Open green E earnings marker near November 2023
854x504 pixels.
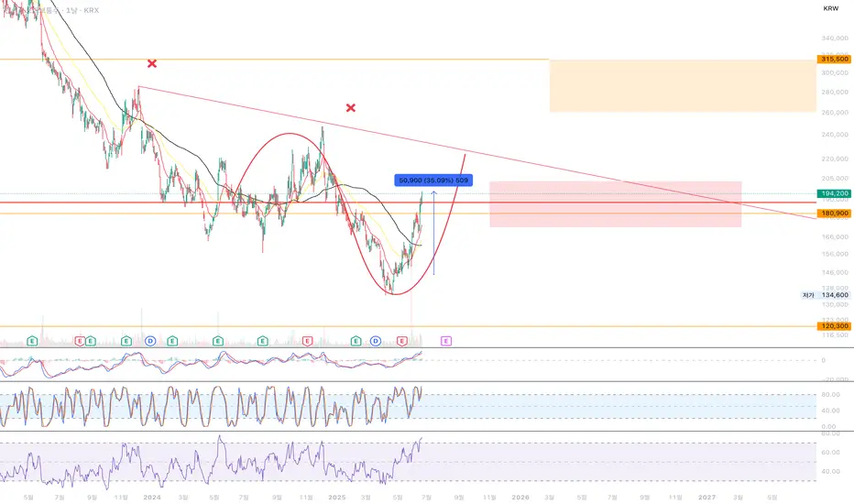coord(126,341)
